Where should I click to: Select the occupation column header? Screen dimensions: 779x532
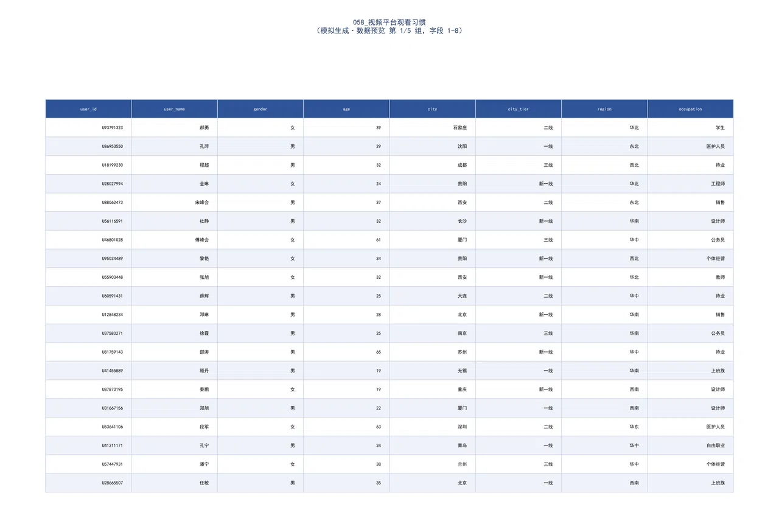click(691, 109)
